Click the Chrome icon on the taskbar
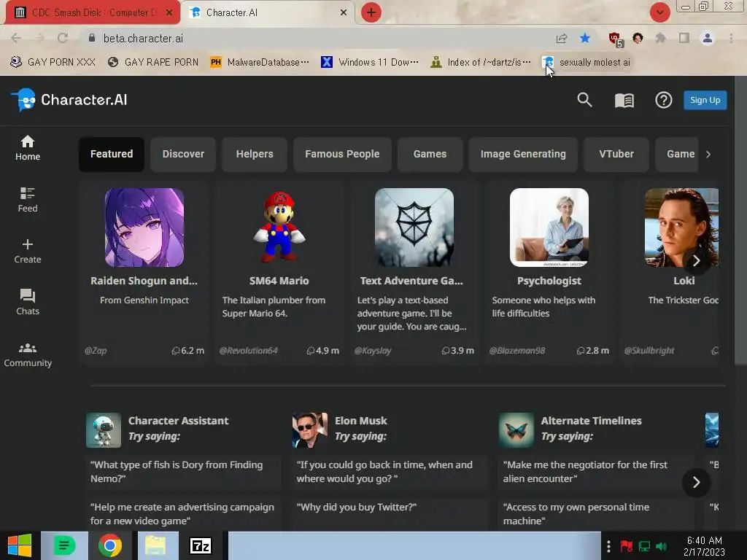This screenshot has width=747, height=560. (110, 545)
